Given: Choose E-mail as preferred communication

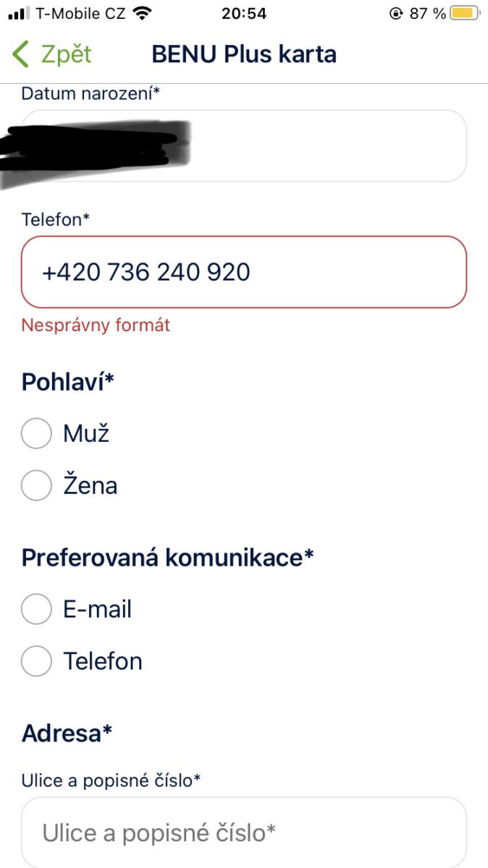Looking at the screenshot, I should click(36, 609).
